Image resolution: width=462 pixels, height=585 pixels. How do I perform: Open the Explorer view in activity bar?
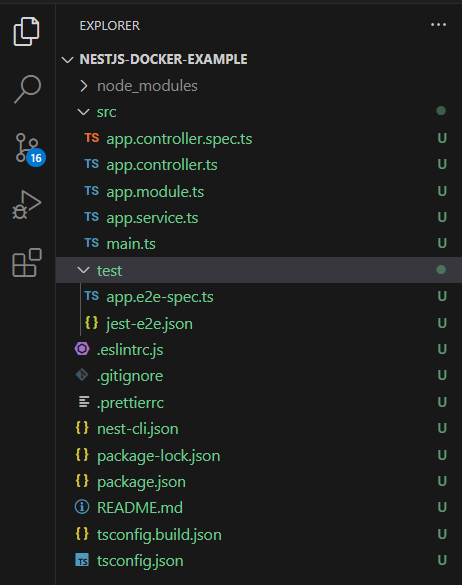click(26, 32)
